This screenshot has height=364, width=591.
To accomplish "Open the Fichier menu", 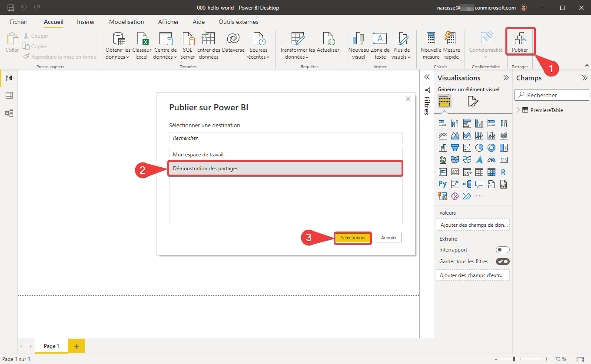I will coord(19,22).
